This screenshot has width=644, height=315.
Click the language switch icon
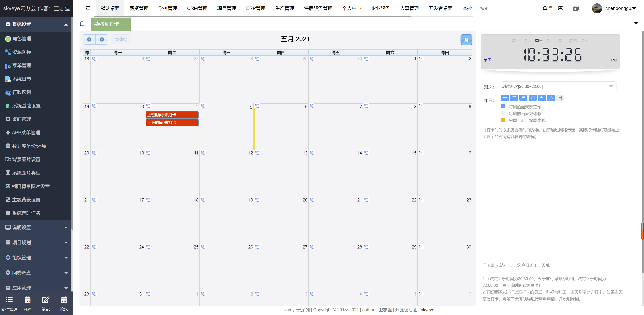pyautogui.click(x=576, y=9)
